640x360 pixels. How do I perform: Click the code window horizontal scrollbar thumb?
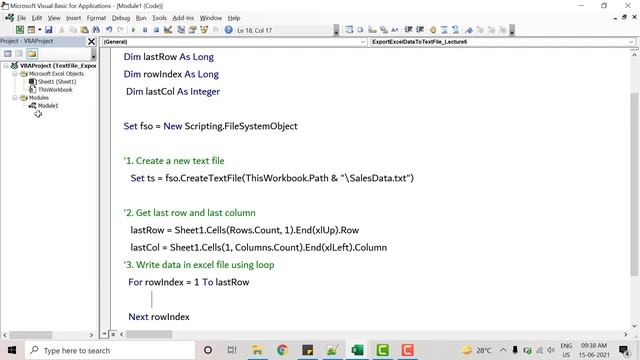click(149, 334)
